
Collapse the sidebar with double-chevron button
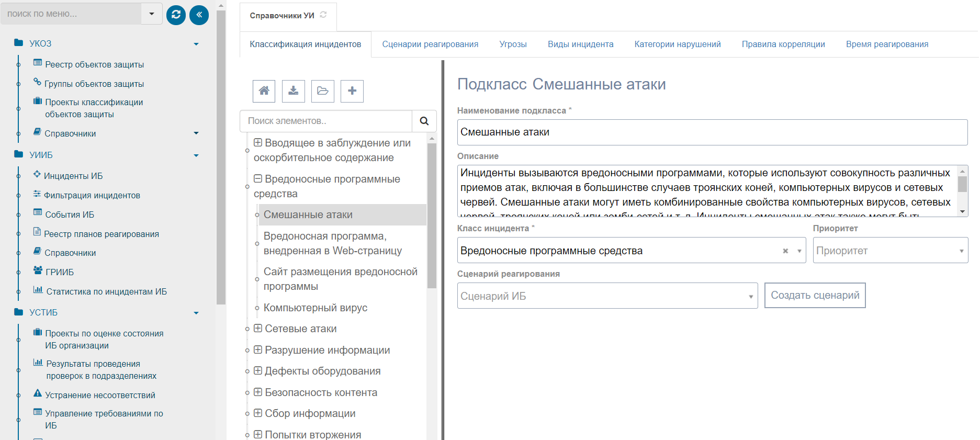coord(199,15)
